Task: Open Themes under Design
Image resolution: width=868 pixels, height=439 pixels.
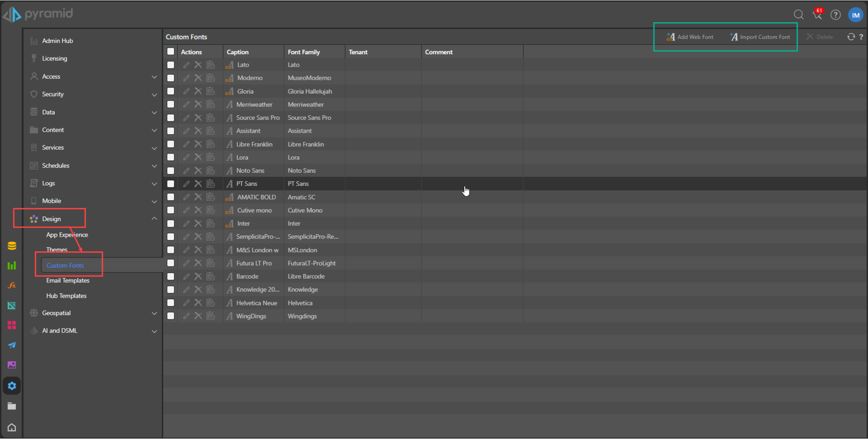Action: point(57,249)
